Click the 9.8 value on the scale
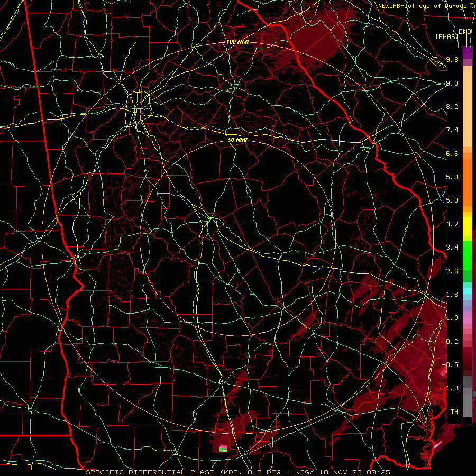Viewport: 476px width, 476px height. point(452,59)
